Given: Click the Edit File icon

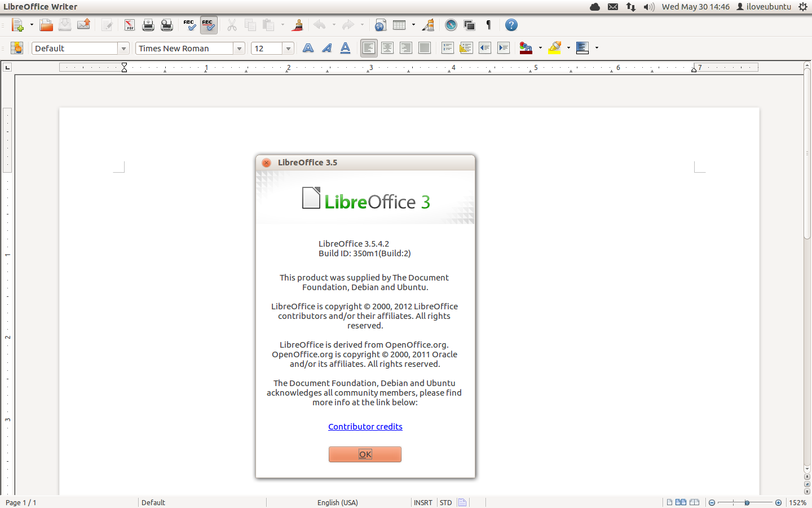Looking at the screenshot, I should (x=107, y=25).
